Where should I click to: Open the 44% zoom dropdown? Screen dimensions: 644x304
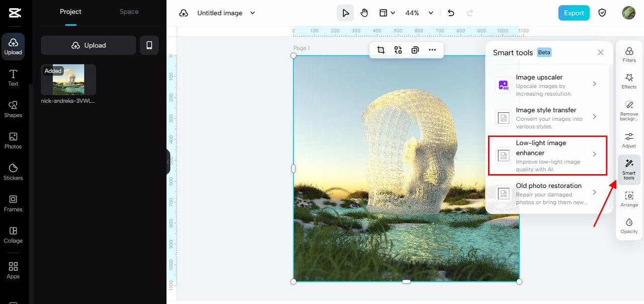(419, 13)
